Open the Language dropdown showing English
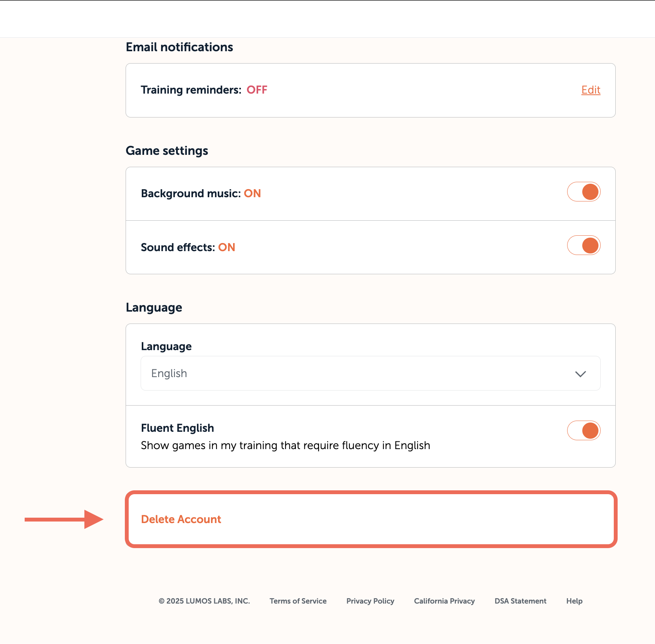The height and width of the screenshot is (644, 655). pos(370,373)
